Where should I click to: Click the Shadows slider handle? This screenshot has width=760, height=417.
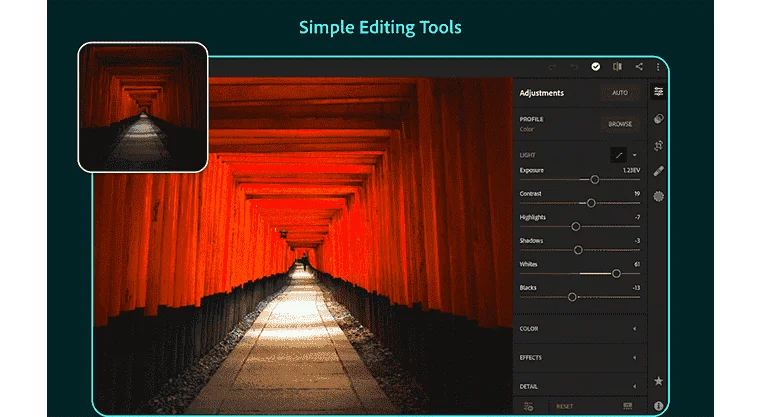(578, 250)
